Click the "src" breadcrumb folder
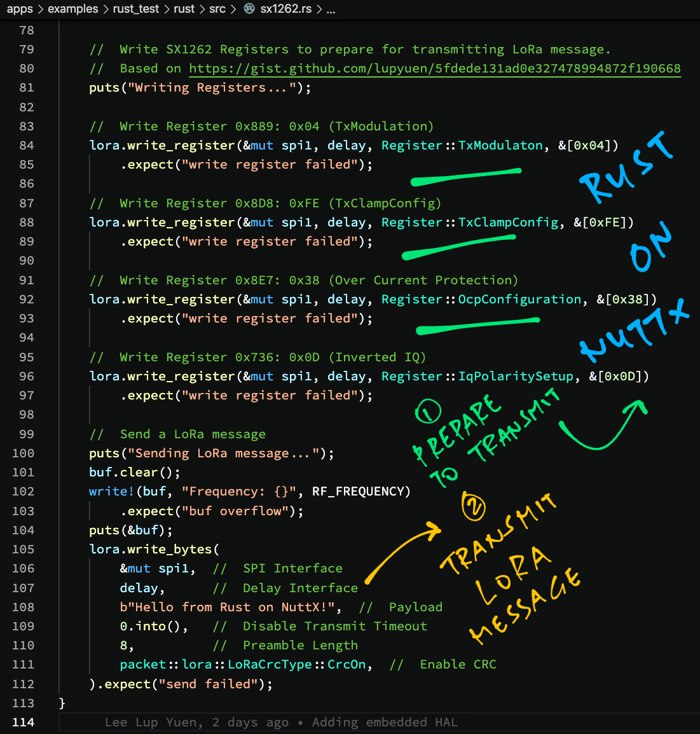This screenshot has width=700, height=734. click(217, 9)
